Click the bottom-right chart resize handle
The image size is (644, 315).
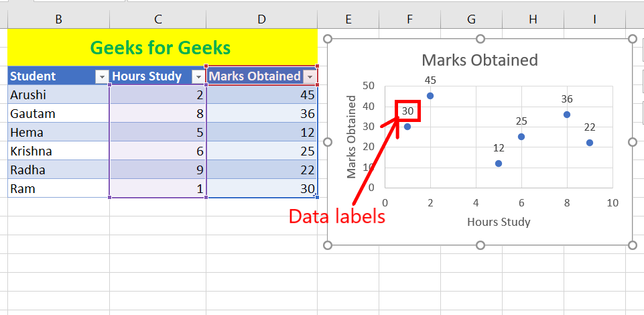[633, 245]
